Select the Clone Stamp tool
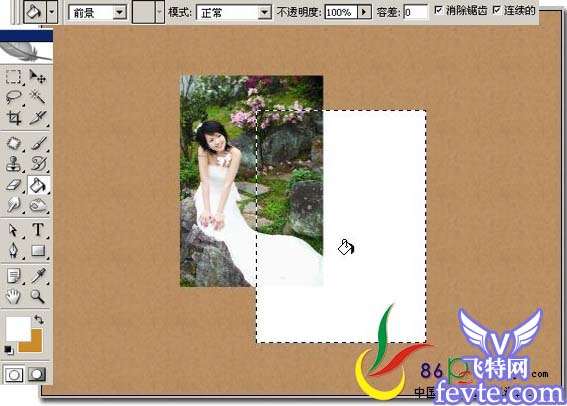The width and height of the screenshot is (567, 406). 13,164
